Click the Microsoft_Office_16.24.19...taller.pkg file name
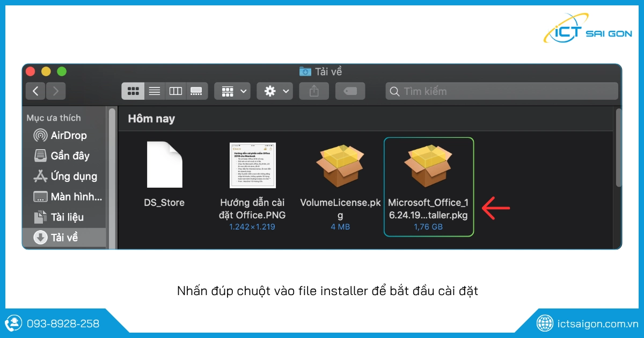The image size is (644, 338). pyautogui.click(x=428, y=209)
